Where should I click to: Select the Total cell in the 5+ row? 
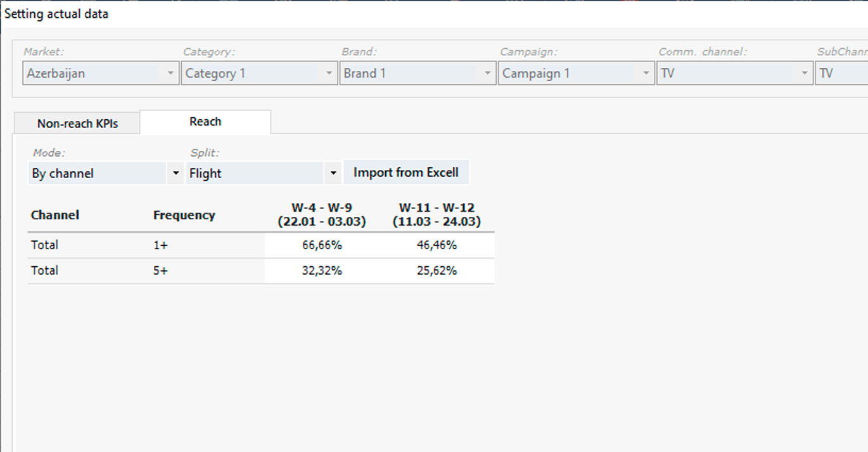point(44,270)
